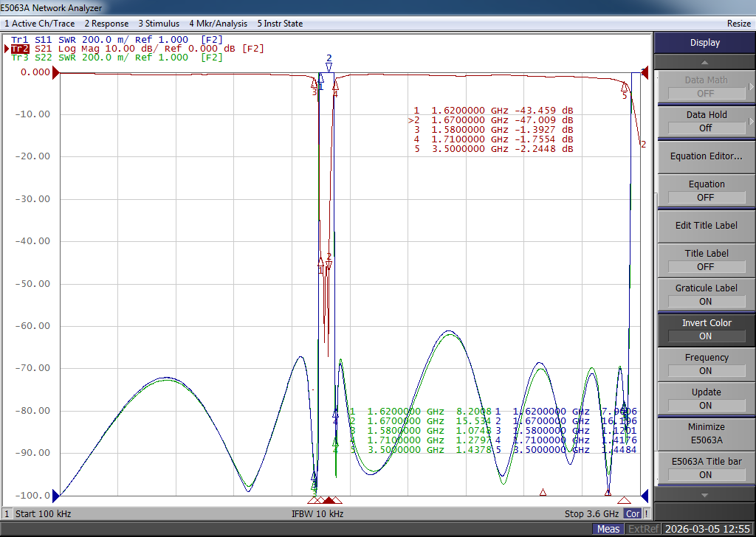
Task: Click the channel 1 indicator box at bottom left
Action: pyautogui.click(x=7, y=513)
